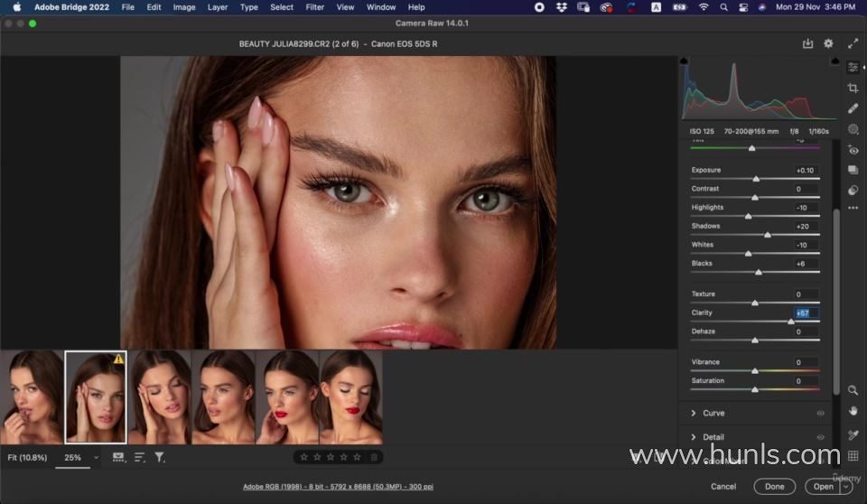Open the Filter menu
The width and height of the screenshot is (867, 504).
[314, 7]
